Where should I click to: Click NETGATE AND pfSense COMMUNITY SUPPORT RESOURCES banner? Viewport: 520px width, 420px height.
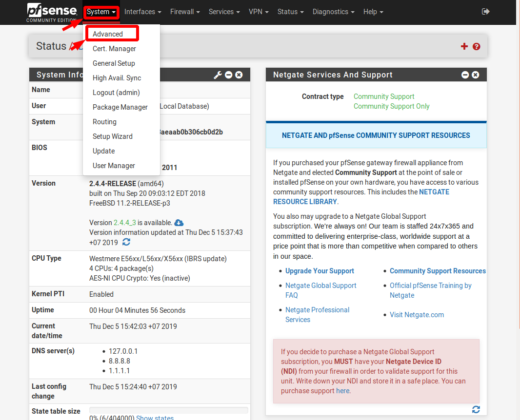coord(376,135)
